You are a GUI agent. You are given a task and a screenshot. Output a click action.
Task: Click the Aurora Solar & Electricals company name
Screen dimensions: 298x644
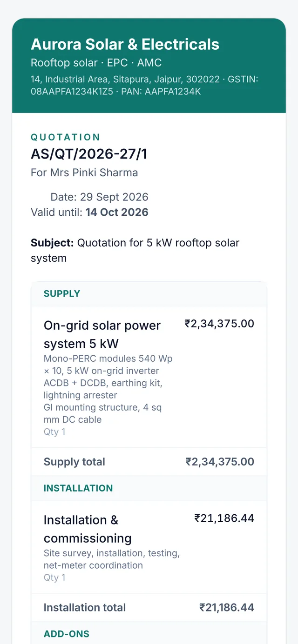[x=125, y=45]
